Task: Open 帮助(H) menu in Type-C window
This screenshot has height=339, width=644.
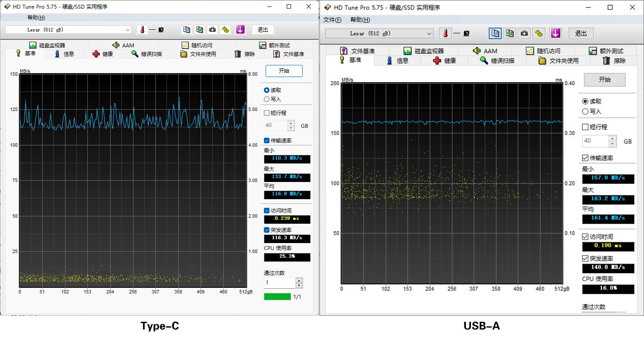Action: tap(36, 18)
